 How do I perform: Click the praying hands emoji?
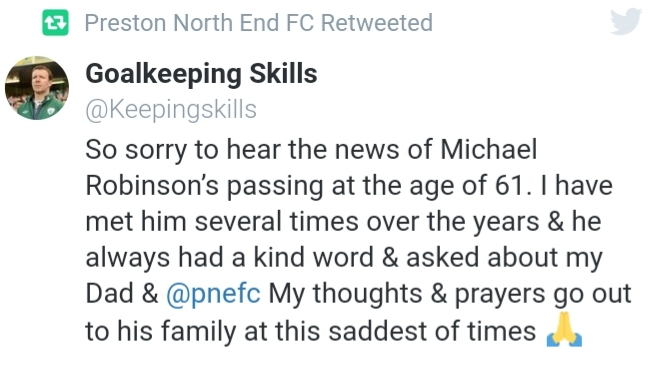coord(564,329)
